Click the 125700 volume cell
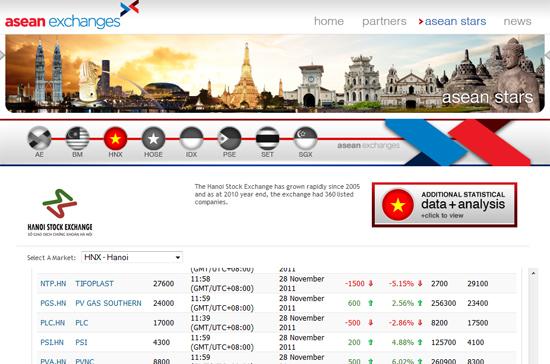Screen dimensions: 550x364 (443, 343)
